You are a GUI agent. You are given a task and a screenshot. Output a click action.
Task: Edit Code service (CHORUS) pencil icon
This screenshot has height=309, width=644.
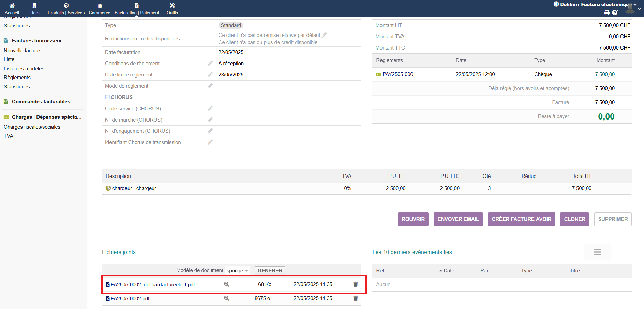[x=210, y=109]
